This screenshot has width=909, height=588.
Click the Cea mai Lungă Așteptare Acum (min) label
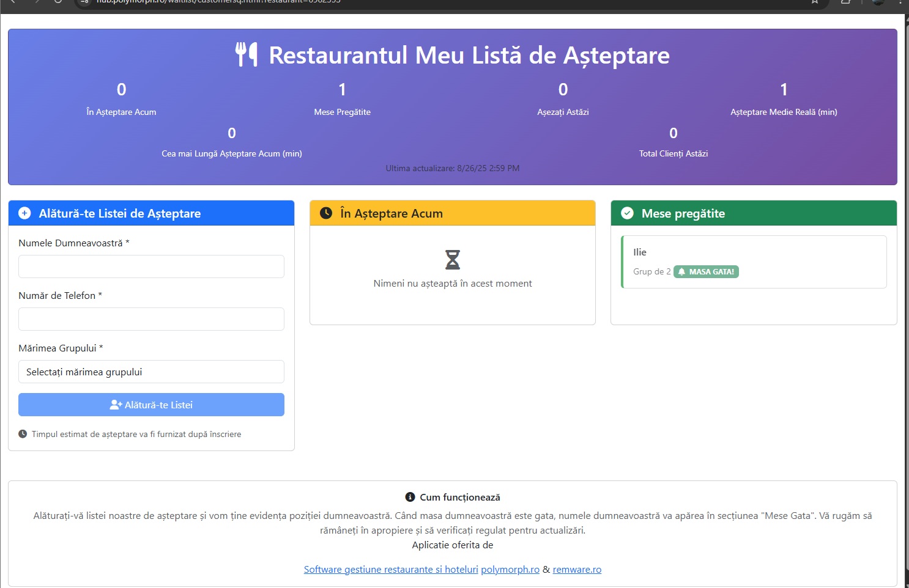coord(232,153)
